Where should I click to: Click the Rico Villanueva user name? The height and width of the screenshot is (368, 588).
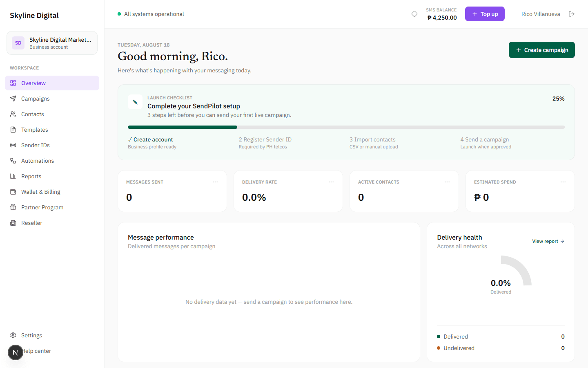[x=541, y=14]
